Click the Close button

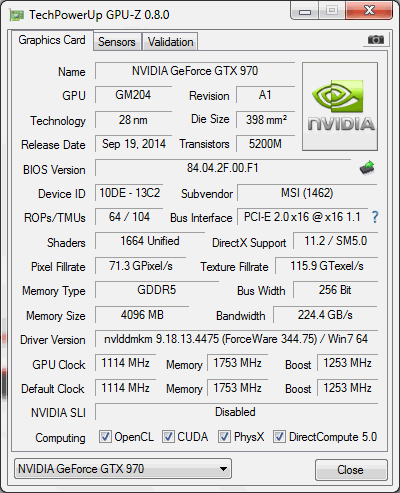pos(351,470)
